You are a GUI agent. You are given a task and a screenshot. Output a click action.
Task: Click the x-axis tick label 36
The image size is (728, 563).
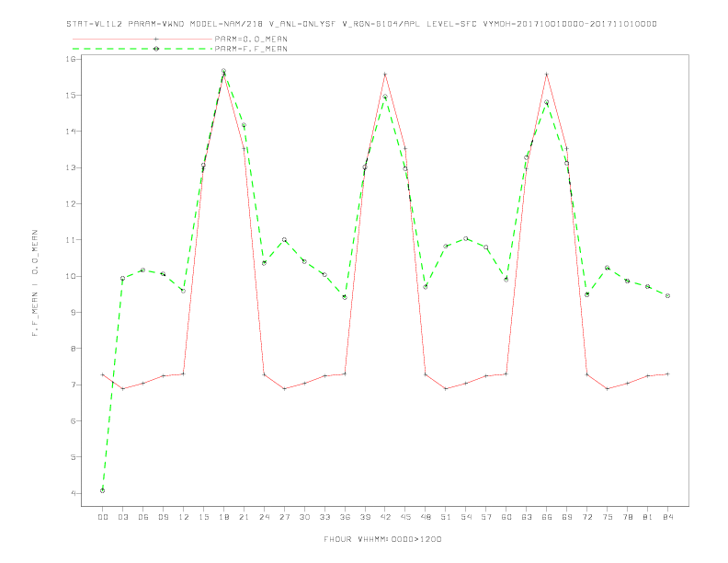(345, 517)
